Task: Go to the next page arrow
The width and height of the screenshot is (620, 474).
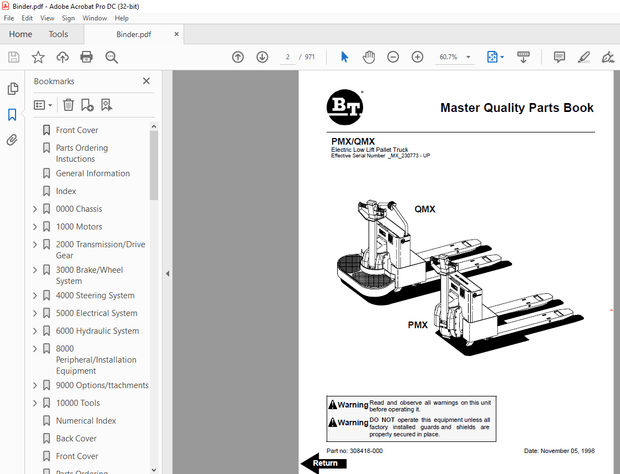Action: (x=262, y=57)
